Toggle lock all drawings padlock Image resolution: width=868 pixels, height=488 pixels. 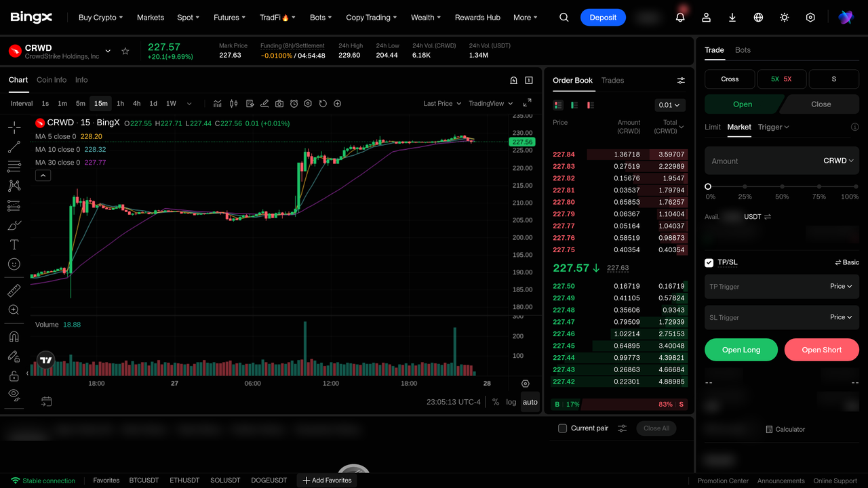point(14,375)
